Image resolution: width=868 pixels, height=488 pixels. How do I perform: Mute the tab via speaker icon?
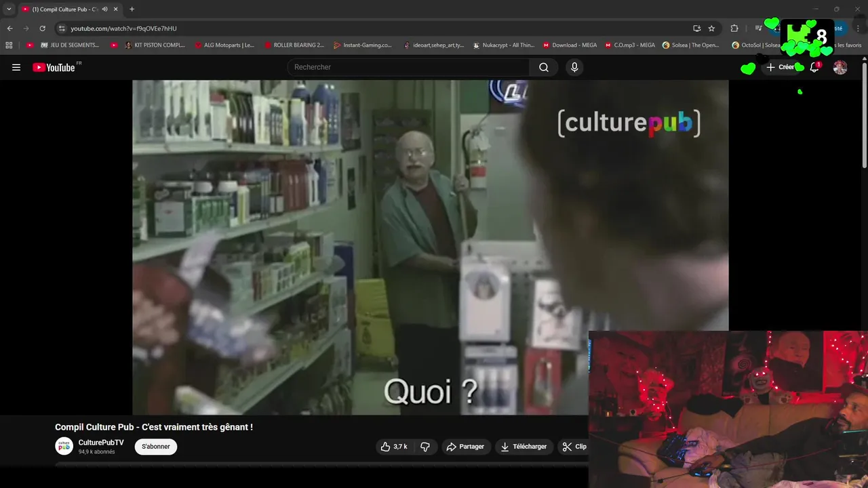[x=104, y=9]
